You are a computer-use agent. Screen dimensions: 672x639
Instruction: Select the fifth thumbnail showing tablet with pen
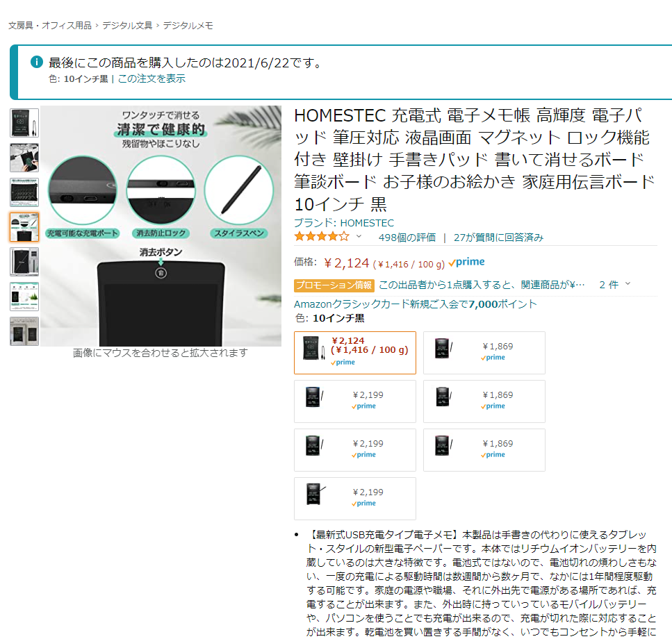coord(24,262)
